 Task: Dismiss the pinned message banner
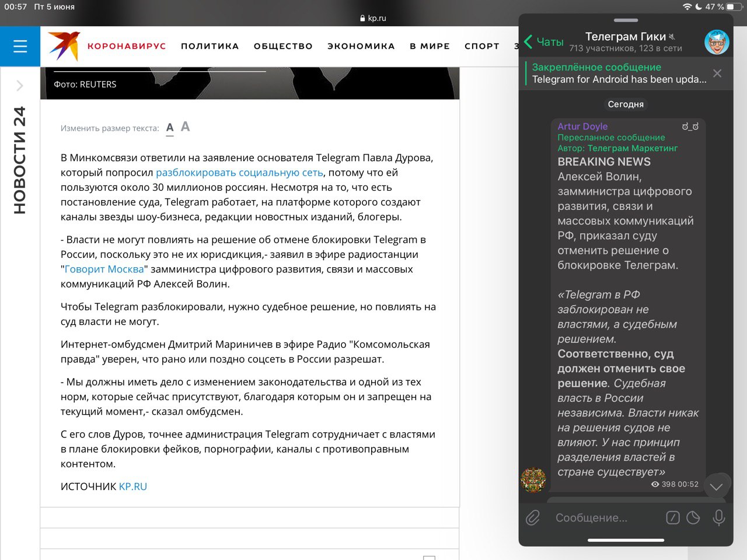point(717,73)
